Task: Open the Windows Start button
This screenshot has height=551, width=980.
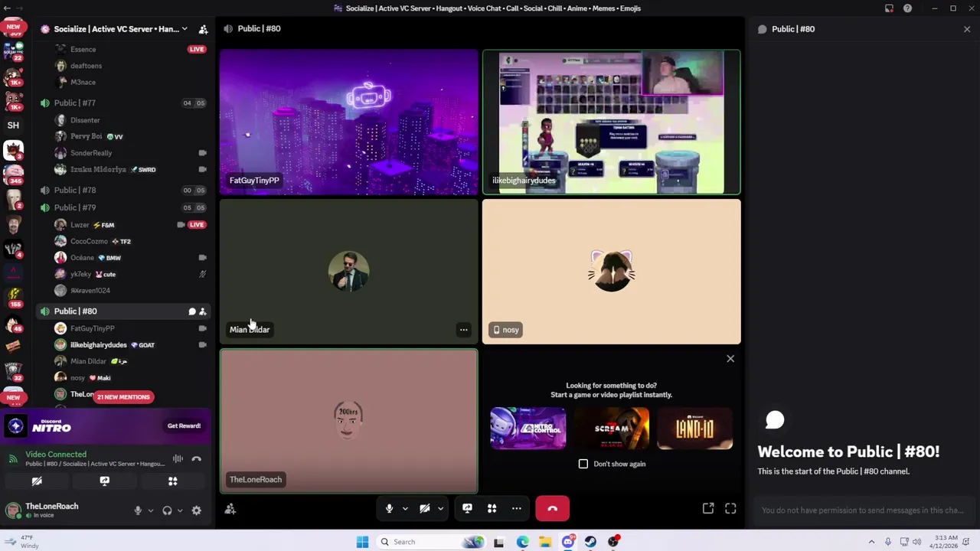Action: click(x=362, y=542)
